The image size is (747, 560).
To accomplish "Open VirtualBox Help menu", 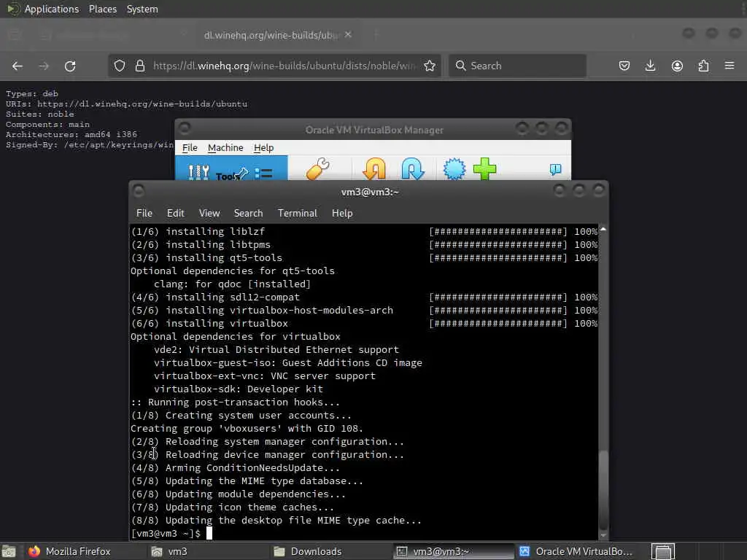I will pyautogui.click(x=263, y=147).
